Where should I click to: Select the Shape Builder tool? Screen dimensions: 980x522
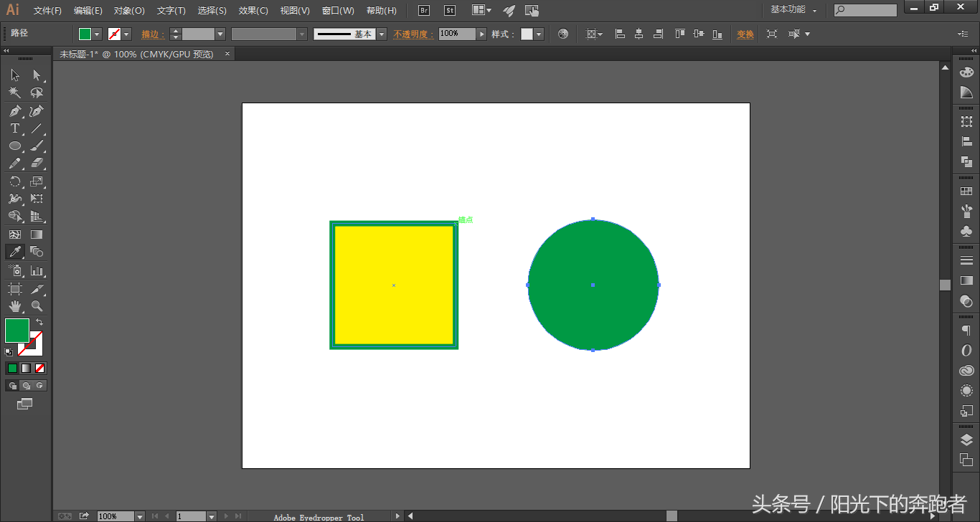[14, 216]
